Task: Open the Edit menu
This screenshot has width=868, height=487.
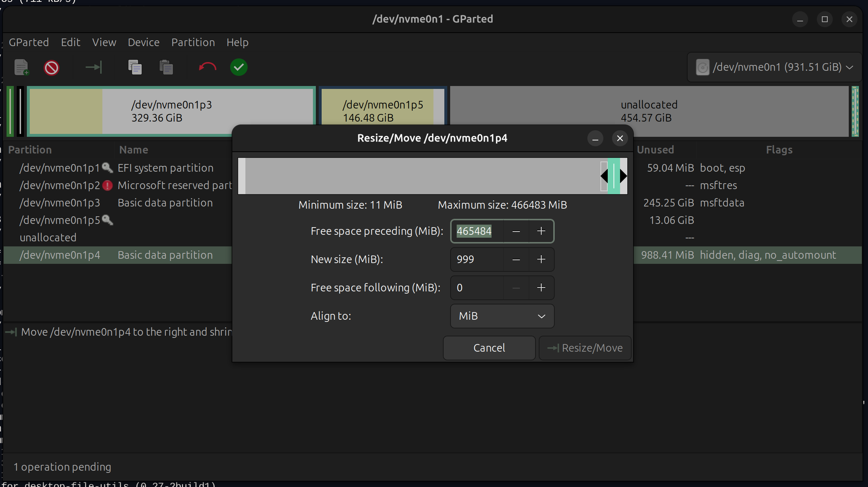Action: [70, 42]
